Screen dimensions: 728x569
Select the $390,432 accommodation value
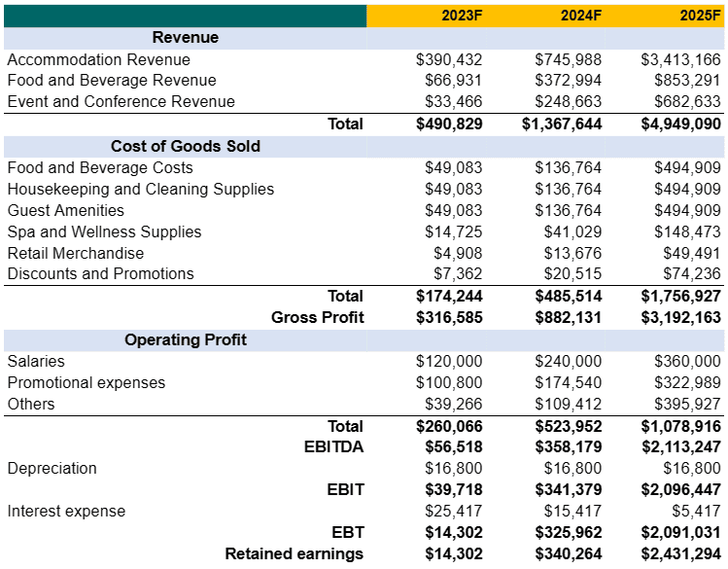pyautogui.click(x=449, y=59)
